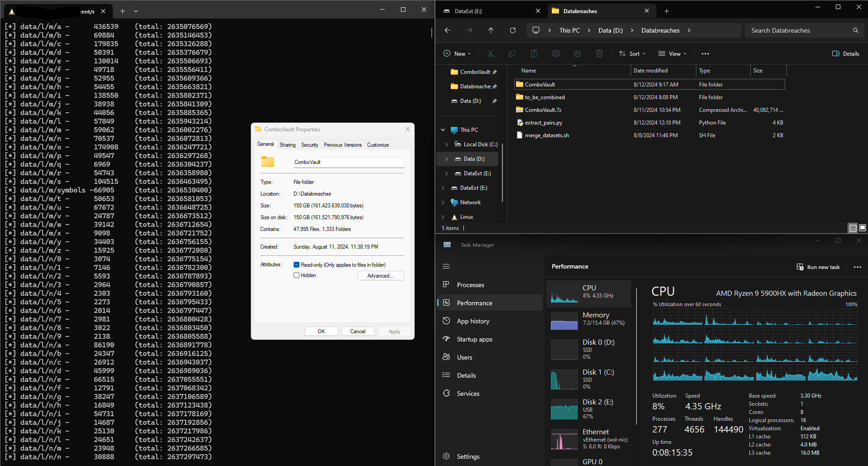Open Services in Task Manager sidebar
This screenshot has width=868, height=466.
point(468,393)
